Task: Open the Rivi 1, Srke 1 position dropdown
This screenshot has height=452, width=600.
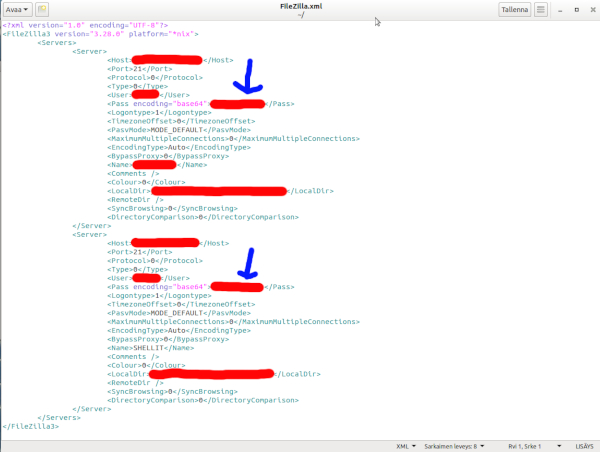Action: (x=534, y=446)
